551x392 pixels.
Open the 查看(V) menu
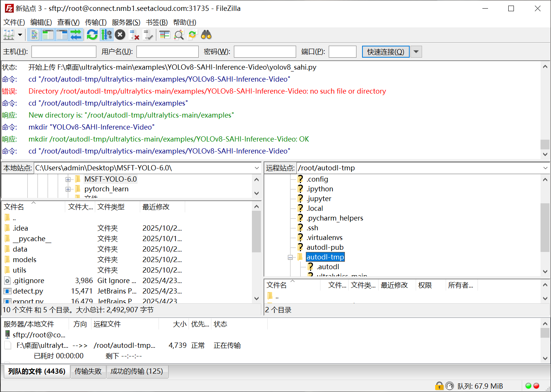pos(69,22)
